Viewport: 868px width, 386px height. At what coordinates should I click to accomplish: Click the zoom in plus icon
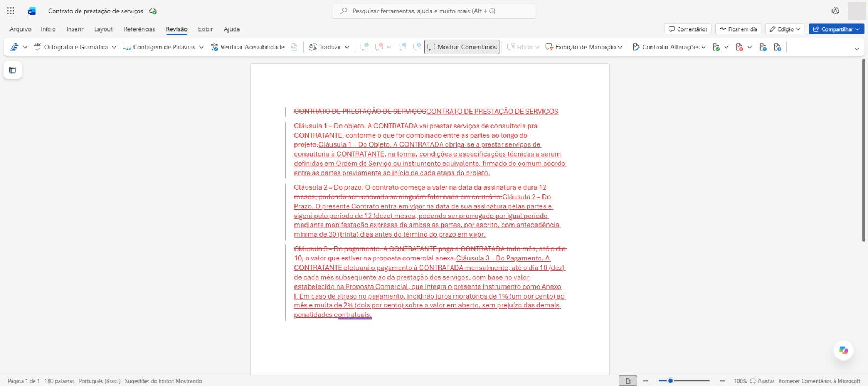[722, 380]
